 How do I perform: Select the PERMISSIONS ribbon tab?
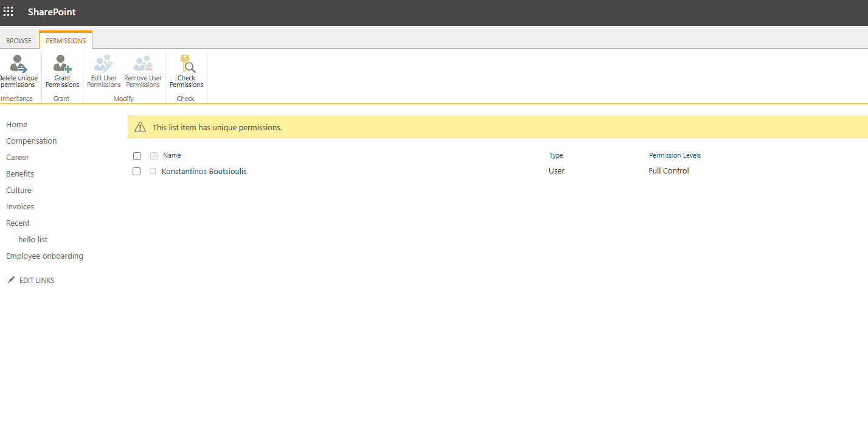pos(66,41)
